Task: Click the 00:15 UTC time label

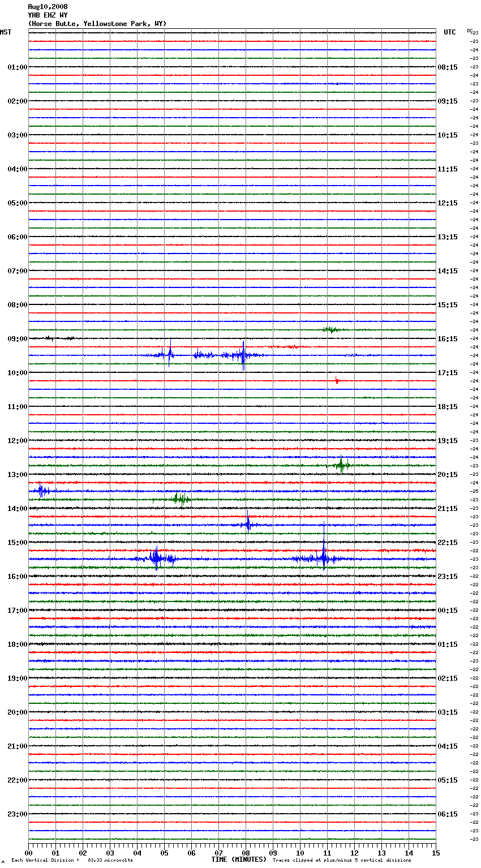Action: point(448,611)
